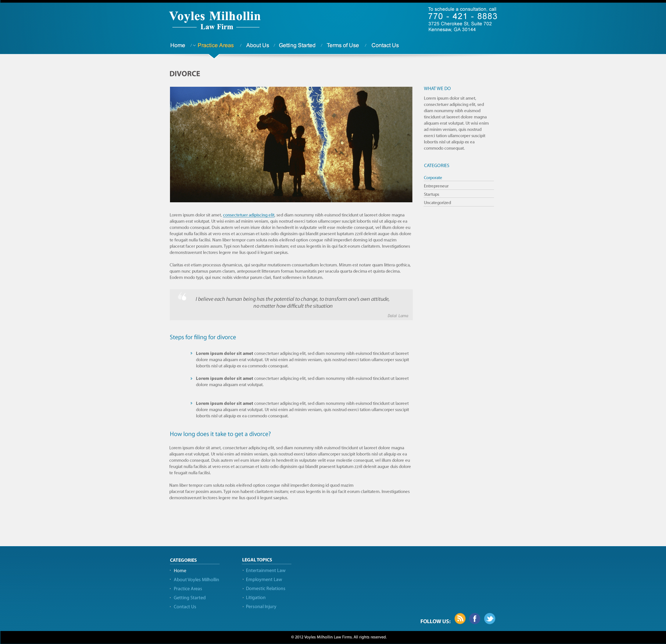Open the Entrepreneur category
The height and width of the screenshot is (644, 666).
pos(436,186)
